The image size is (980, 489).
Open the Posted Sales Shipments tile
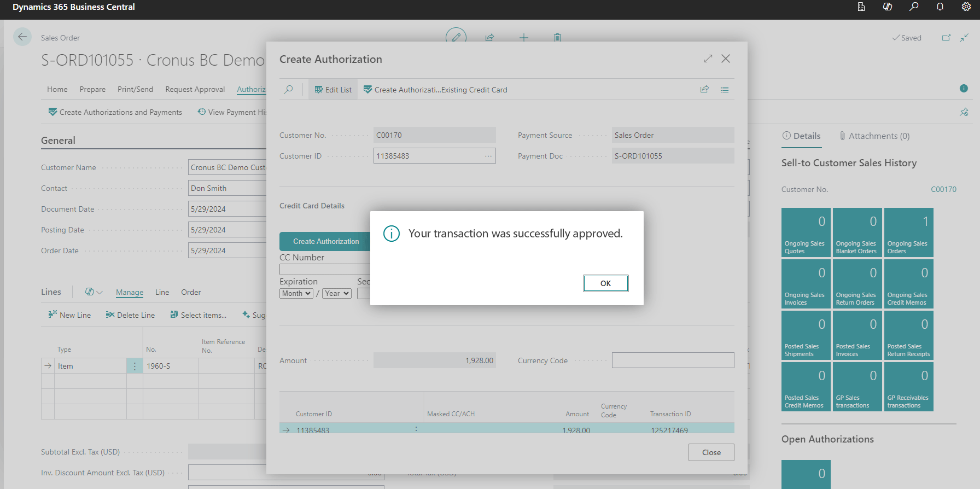tap(806, 335)
